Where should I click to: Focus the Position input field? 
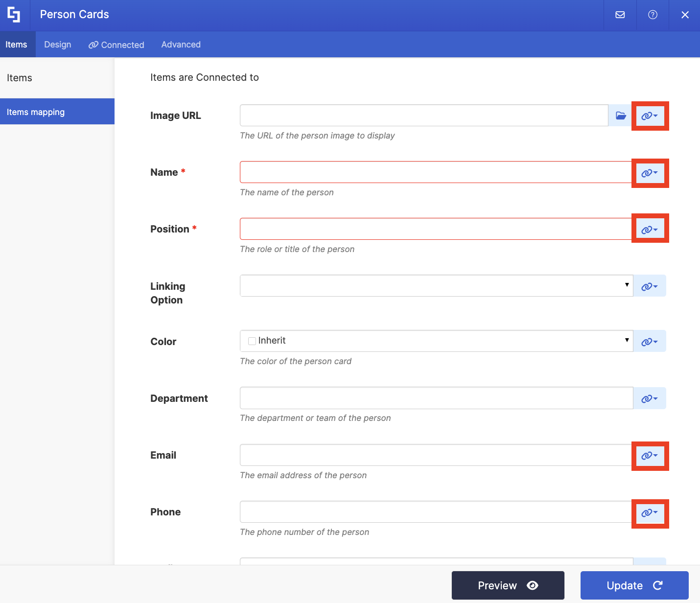click(x=436, y=229)
